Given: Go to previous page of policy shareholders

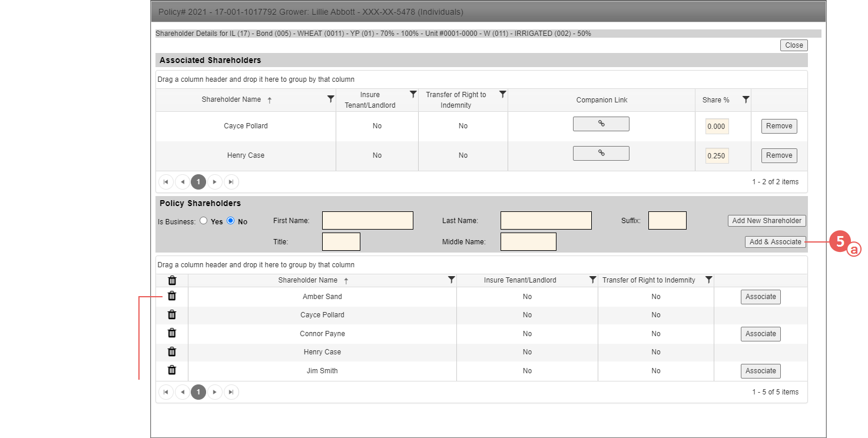Looking at the screenshot, I should (x=183, y=392).
